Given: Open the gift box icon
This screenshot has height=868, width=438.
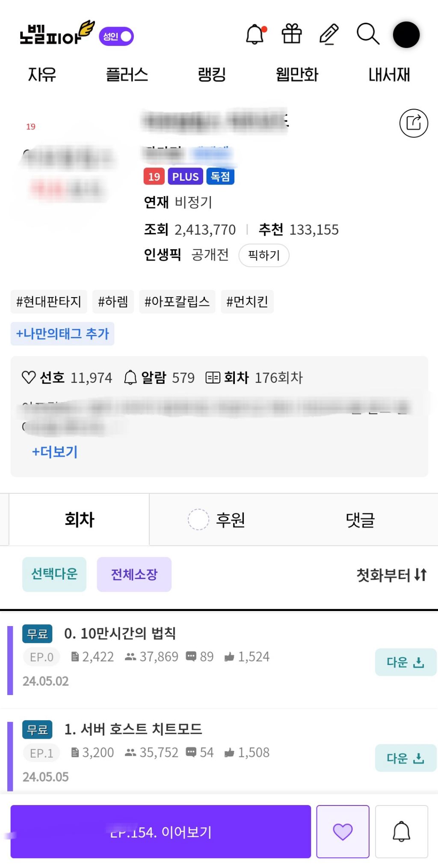Looking at the screenshot, I should tap(292, 34).
